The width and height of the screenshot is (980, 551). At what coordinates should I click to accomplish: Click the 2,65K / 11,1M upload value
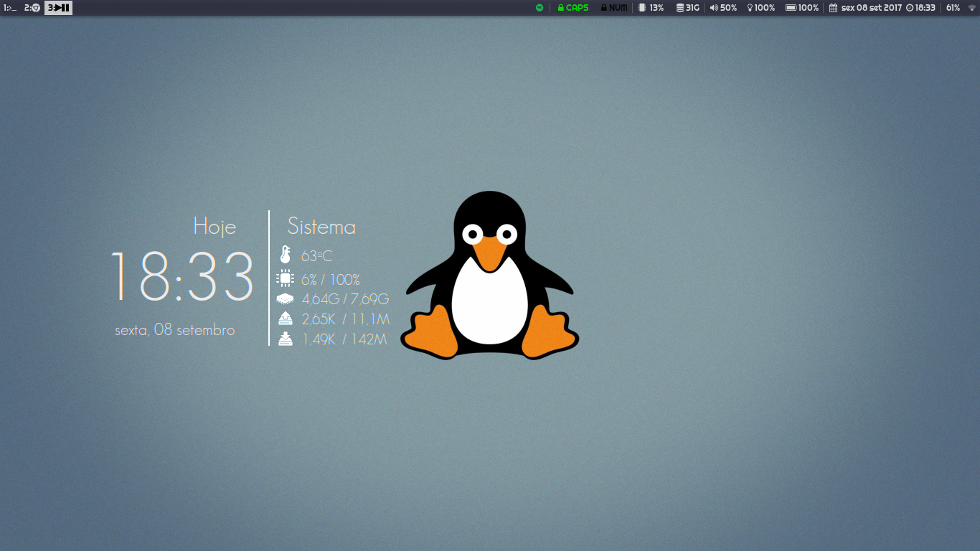345,319
